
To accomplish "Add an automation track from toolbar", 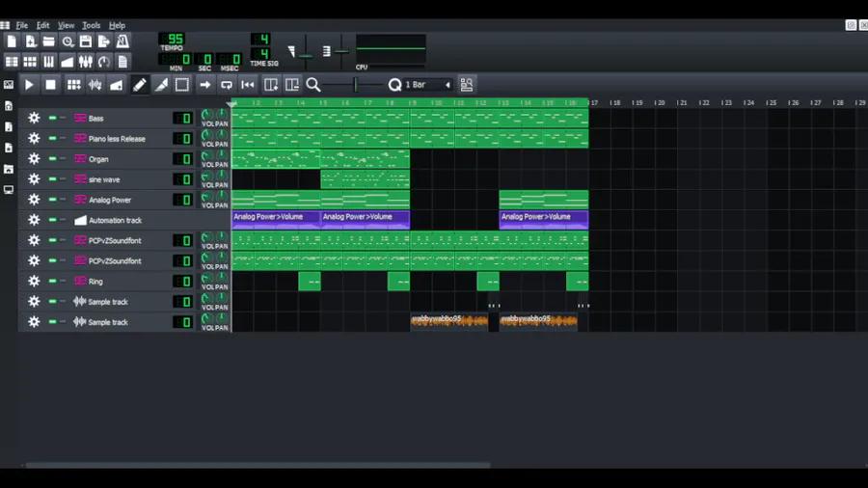I will (117, 85).
